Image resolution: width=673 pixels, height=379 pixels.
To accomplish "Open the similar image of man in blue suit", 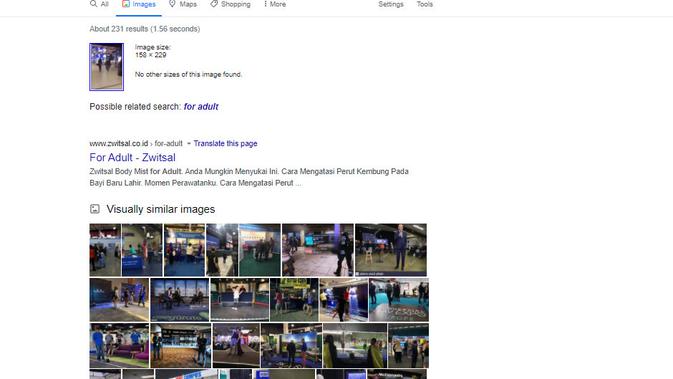I will (x=391, y=250).
